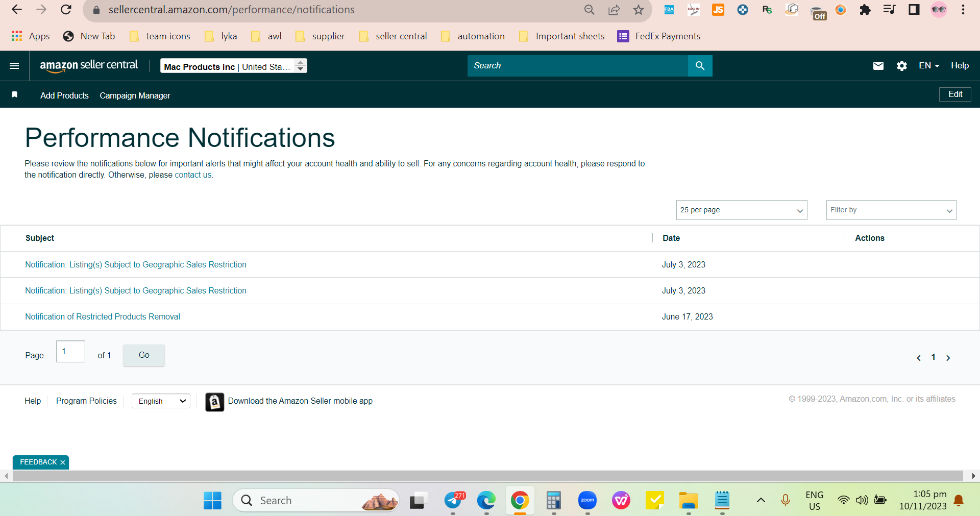Open the hamburger navigation menu
The width and height of the screenshot is (980, 516).
click(14, 66)
